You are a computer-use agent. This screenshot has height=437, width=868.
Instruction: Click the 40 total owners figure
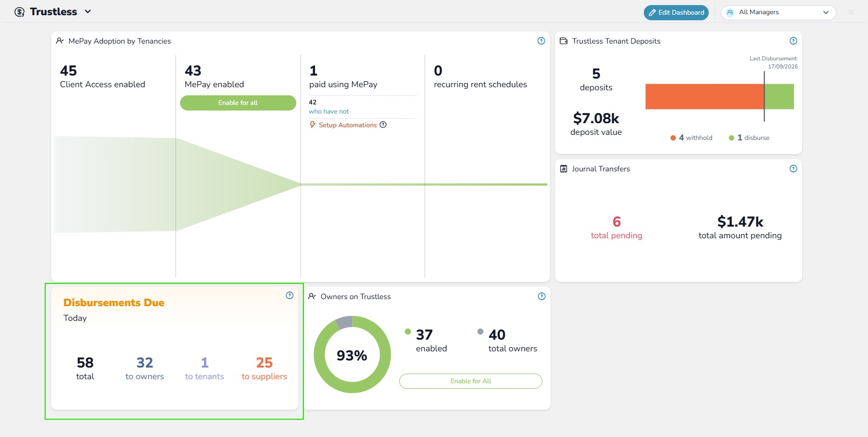[512, 341]
